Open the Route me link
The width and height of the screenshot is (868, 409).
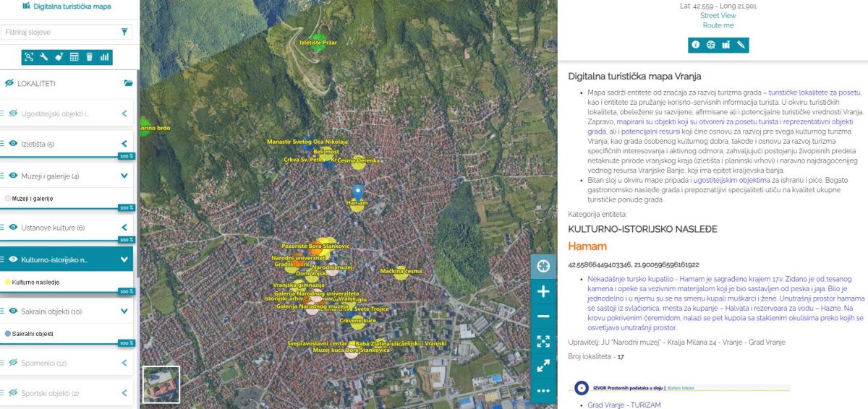coord(718,25)
